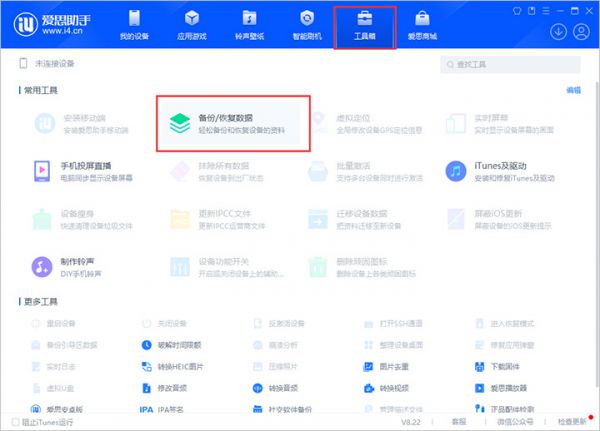Toggle 阻止iTunes运行 checkbox
The image size is (600, 431).
pos(15,422)
